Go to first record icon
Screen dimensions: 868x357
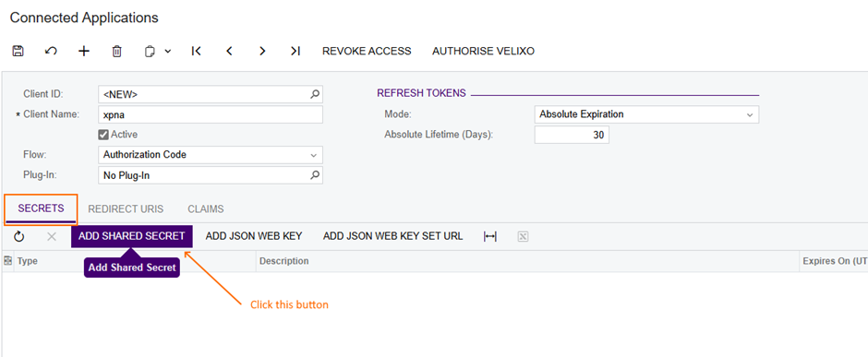point(196,51)
